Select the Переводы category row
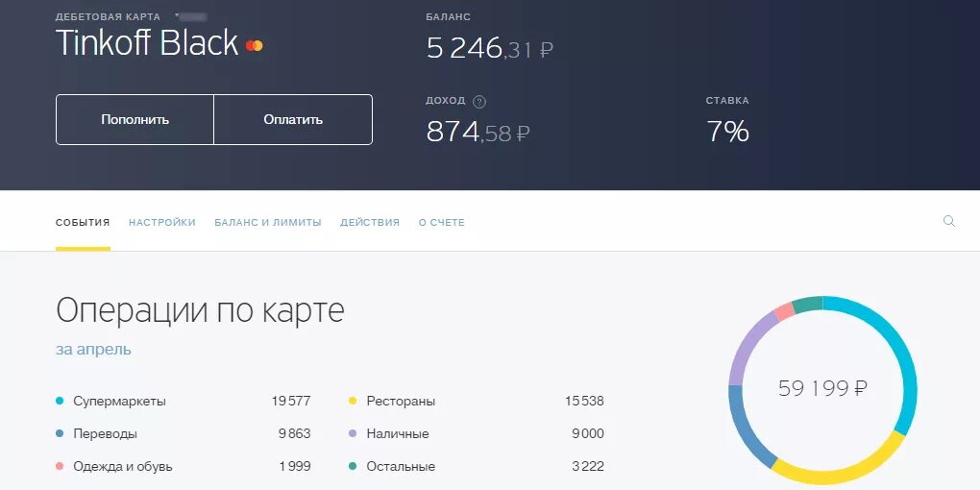The width and height of the screenshot is (980, 490). click(x=184, y=433)
